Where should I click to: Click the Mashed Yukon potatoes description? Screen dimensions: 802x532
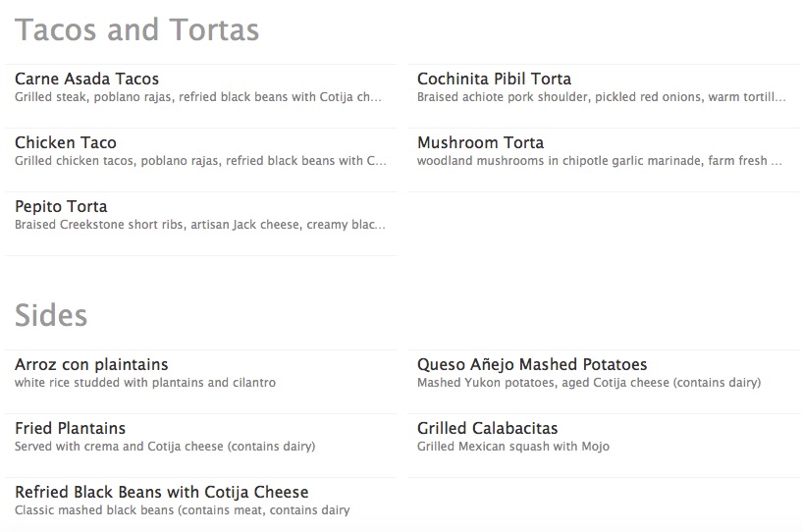pos(588,383)
